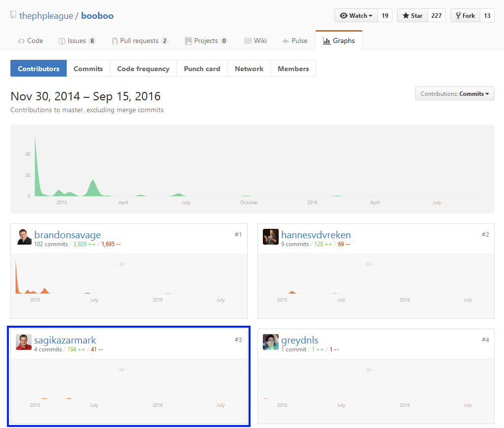
Task: Click the Graphs bar-chart icon
Action: tap(327, 41)
